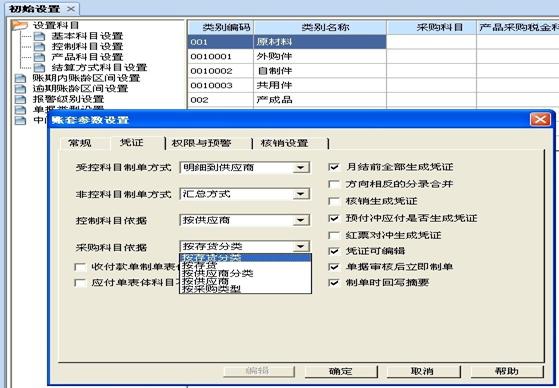Click code cell 0010002

(x=221, y=71)
